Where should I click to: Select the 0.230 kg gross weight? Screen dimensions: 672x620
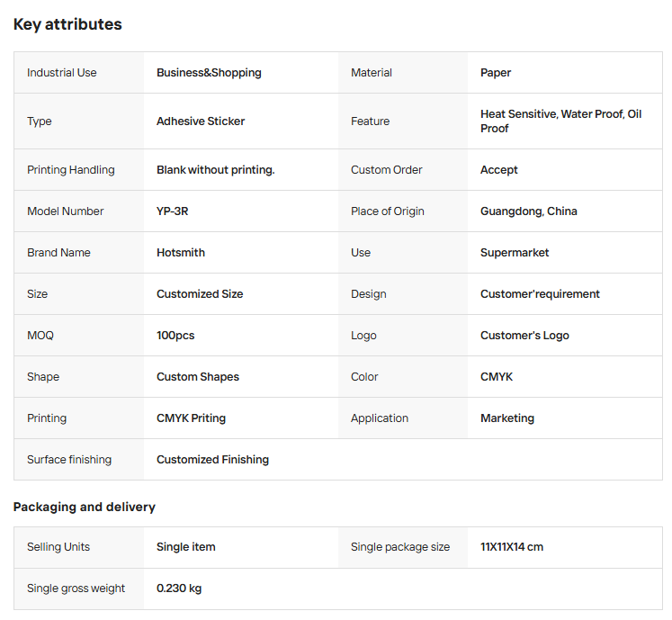pos(179,589)
